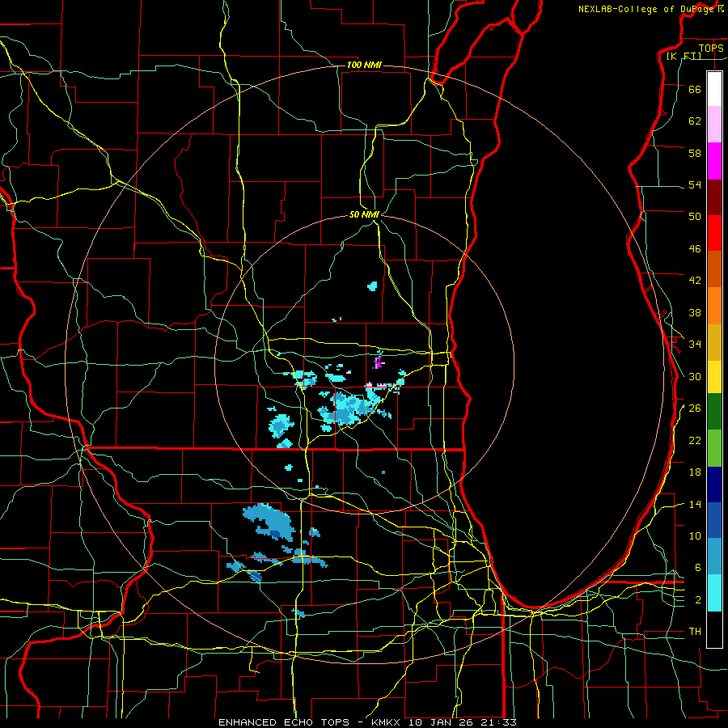728x728 pixels.
Task: Click the magenta echo near the radar center
Action: [x=379, y=362]
